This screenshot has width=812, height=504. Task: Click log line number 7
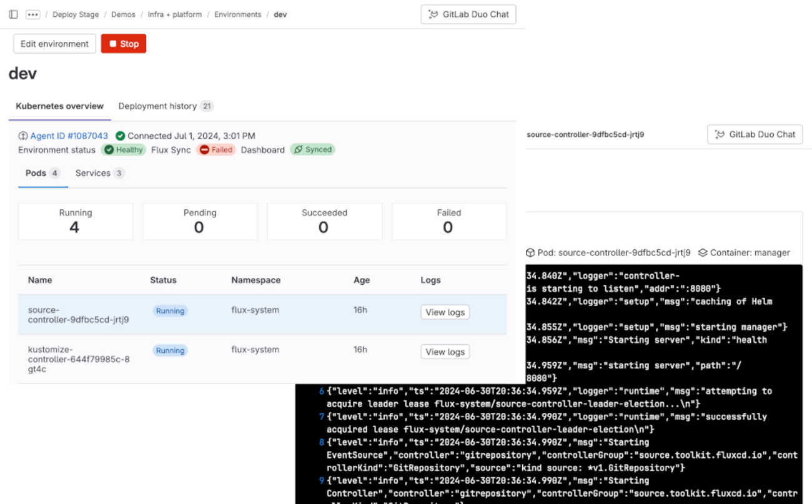[322, 417]
